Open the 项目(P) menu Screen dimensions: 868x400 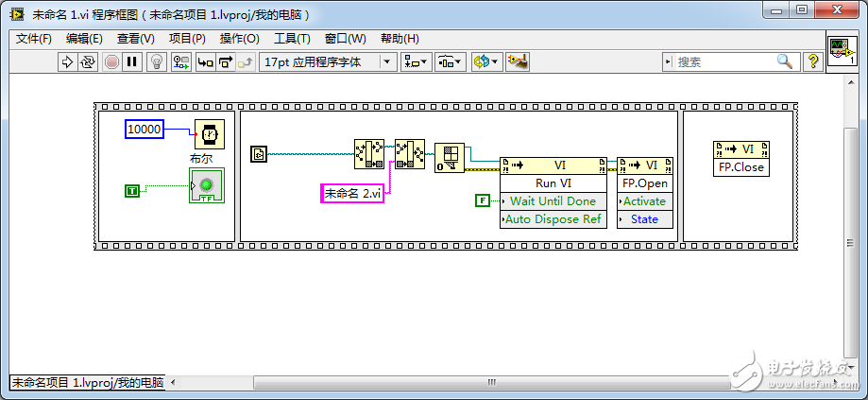[187, 39]
